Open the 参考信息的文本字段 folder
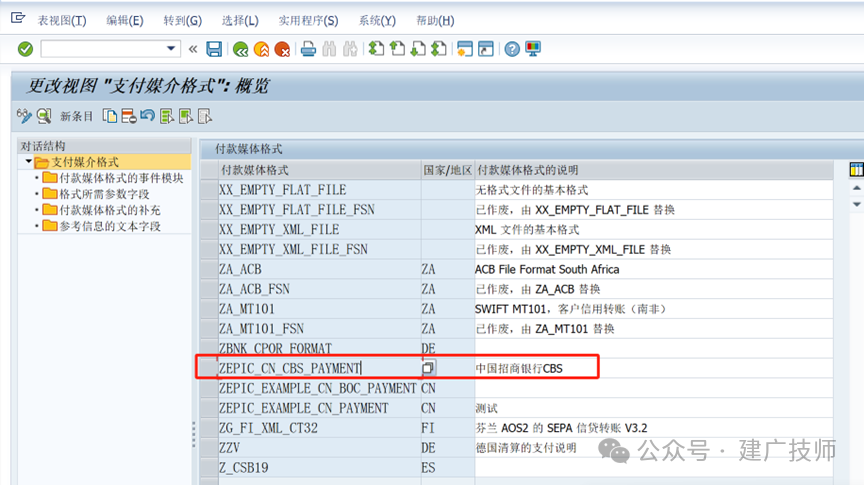Screen dimensions: 864x485 102,225
